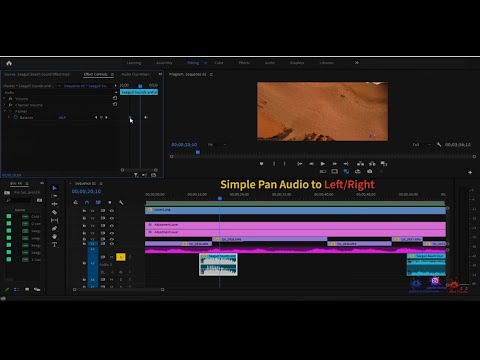Add a marker in the timeline header
Screen dimensions: 480x360
coord(110,203)
